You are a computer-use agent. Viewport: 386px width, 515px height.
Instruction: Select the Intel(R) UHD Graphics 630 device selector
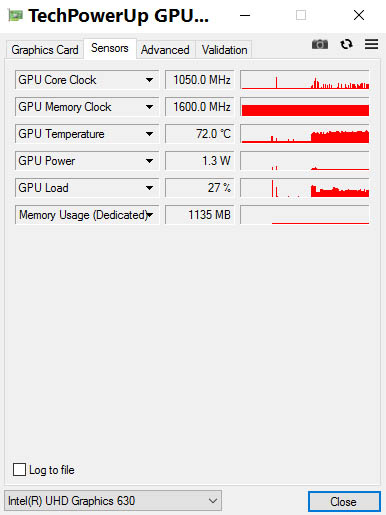[x=113, y=501]
